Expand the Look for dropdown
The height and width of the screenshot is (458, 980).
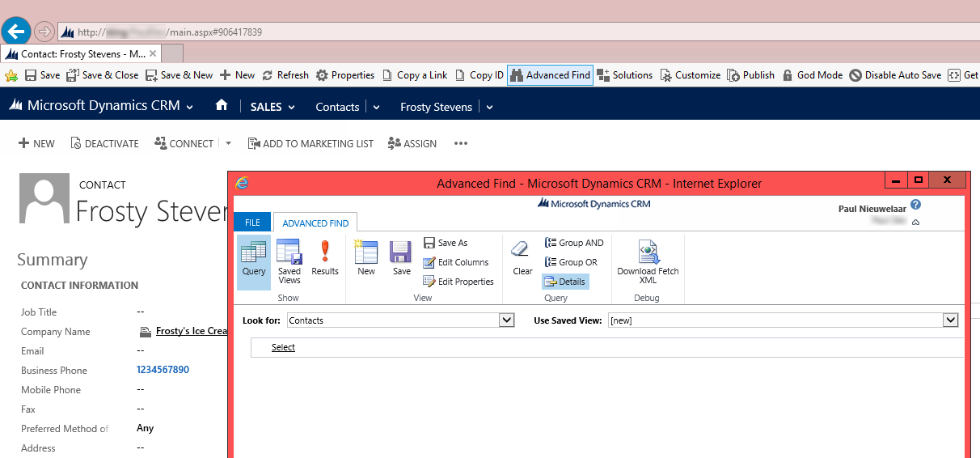coord(506,320)
